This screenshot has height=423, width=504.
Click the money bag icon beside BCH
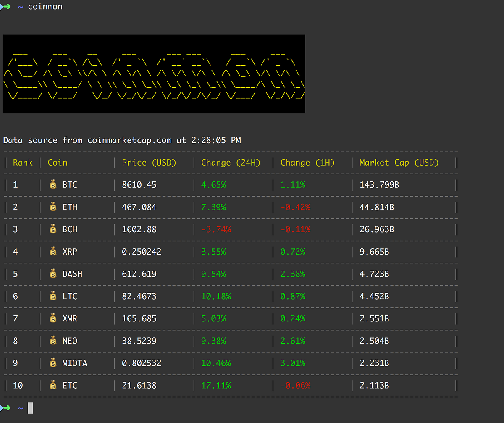pyautogui.click(x=53, y=229)
